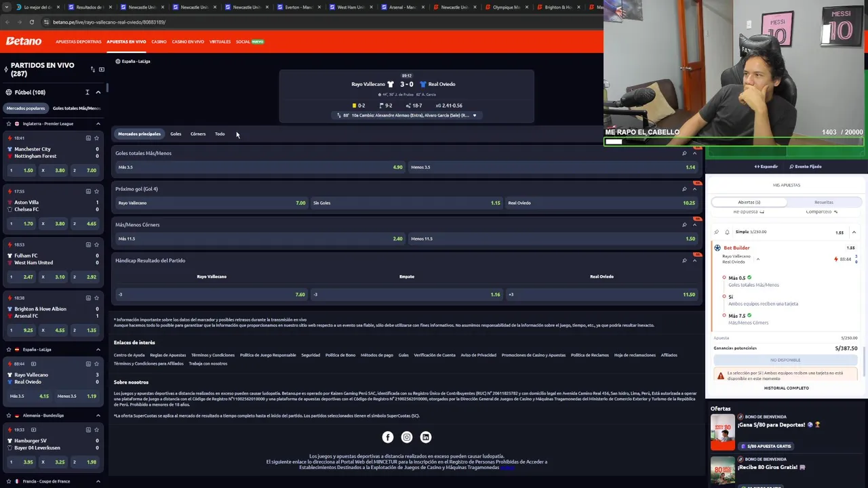
Task: Click the yellow cards 0-2 stat
Action: point(359,106)
